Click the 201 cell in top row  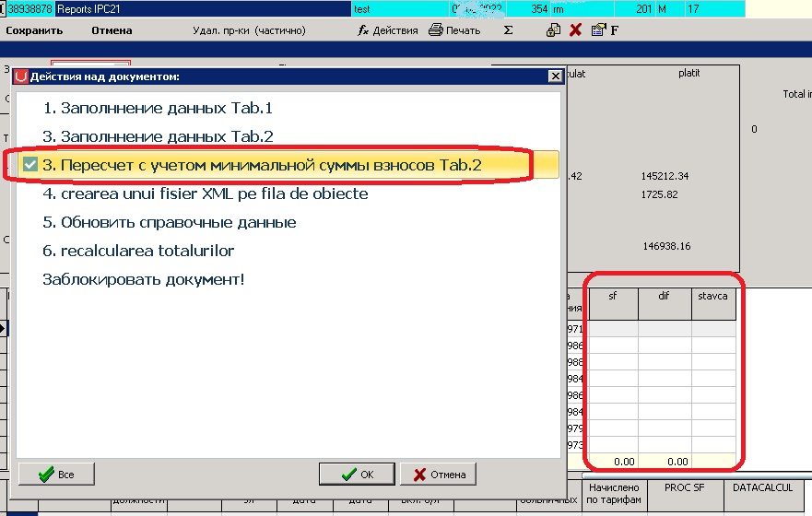[635, 9]
